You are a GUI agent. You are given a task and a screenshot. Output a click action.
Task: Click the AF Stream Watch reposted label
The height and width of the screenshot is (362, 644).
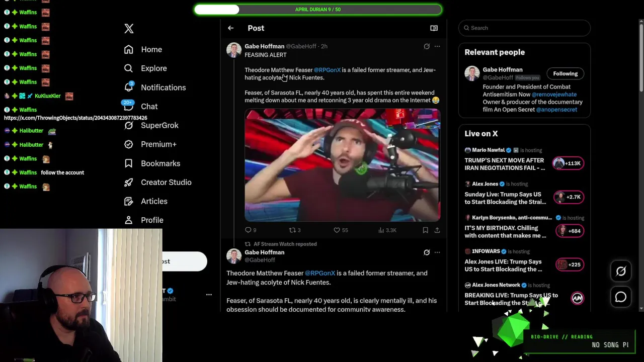285,244
